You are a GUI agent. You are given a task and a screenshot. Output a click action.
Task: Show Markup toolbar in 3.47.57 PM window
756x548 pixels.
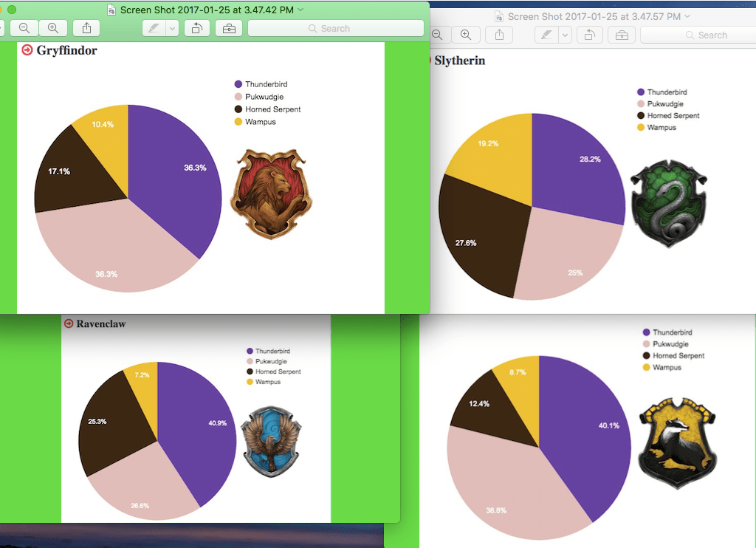pyautogui.click(x=622, y=35)
